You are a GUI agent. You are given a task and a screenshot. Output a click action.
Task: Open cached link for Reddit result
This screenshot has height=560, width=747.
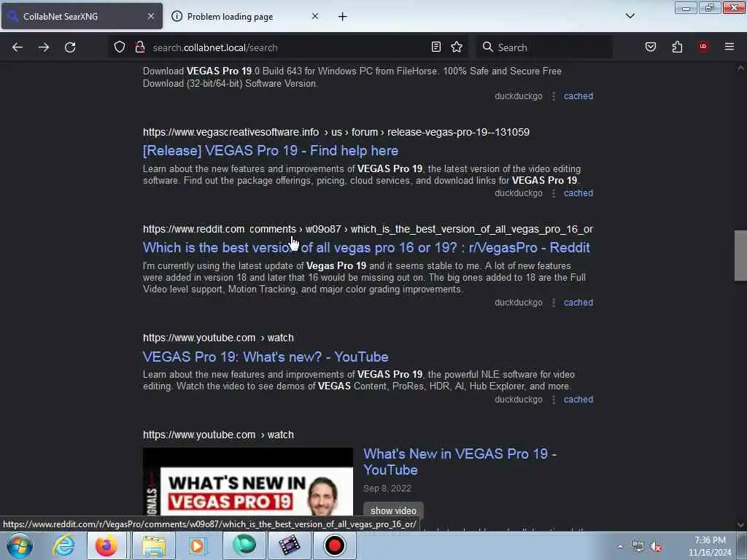point(578,303)
